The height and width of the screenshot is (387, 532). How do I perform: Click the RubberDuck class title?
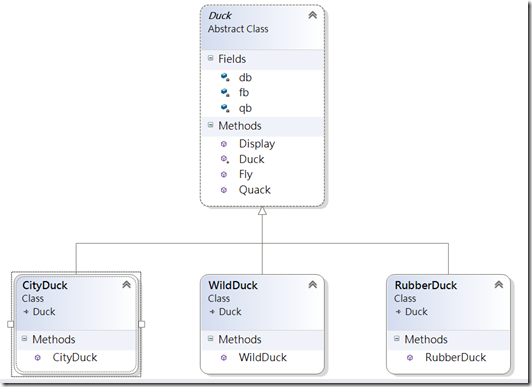coord(425,285)
